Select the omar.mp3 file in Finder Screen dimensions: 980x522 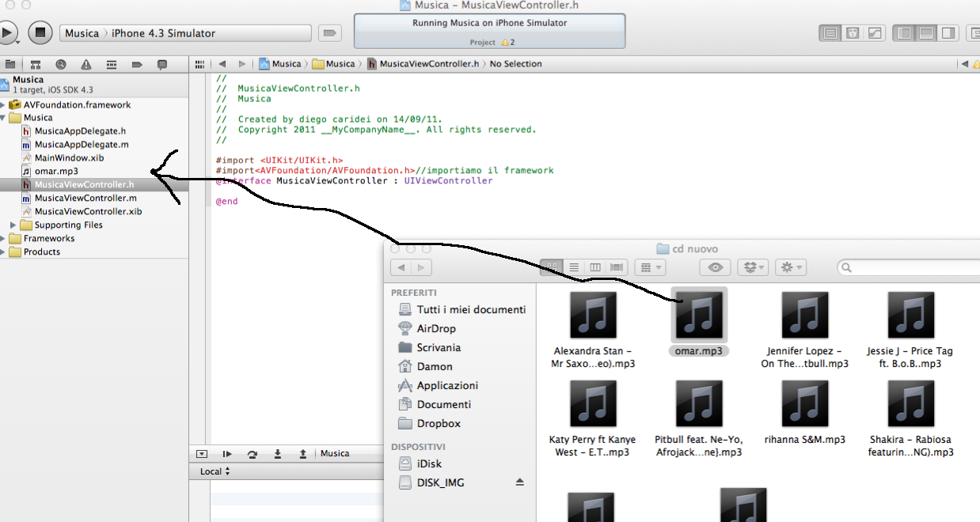point(699,323)
